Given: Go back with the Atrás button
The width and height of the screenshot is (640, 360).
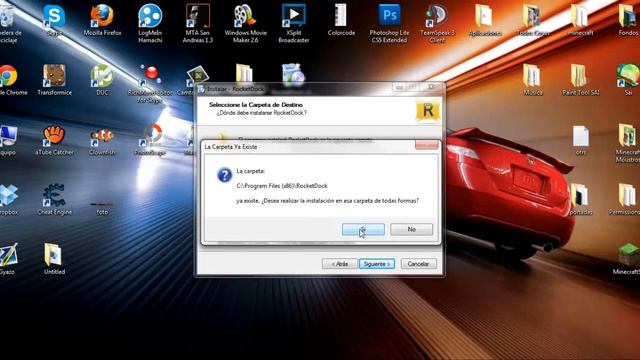Looking at the screenshot, I should coord(339,264).
